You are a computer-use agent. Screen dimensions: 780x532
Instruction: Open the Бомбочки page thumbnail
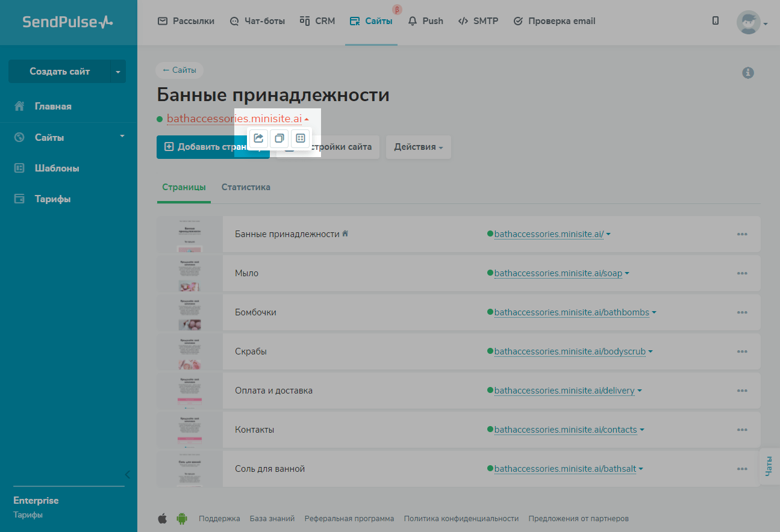189,312
